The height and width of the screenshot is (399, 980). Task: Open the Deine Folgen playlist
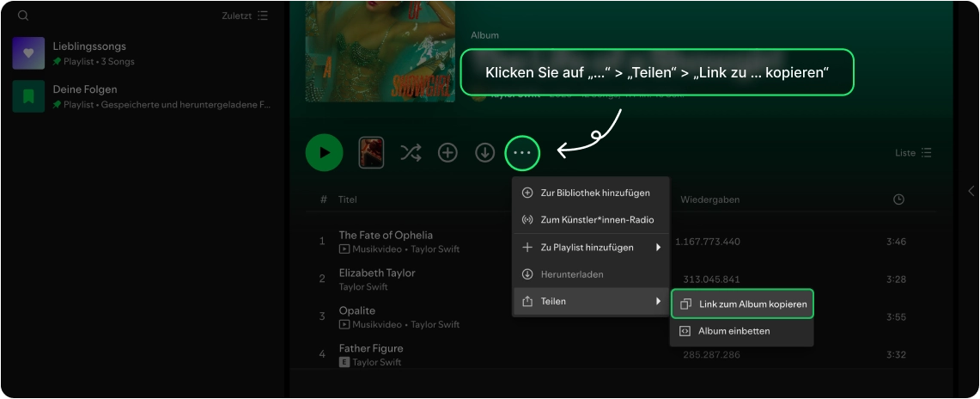(x=143, y=96)
